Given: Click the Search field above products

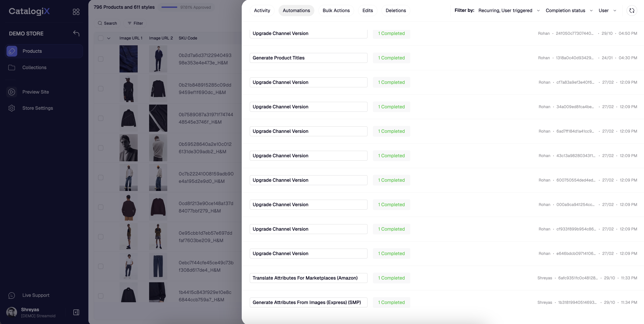Looking at the screenshot, I should (x=107, y=23).
